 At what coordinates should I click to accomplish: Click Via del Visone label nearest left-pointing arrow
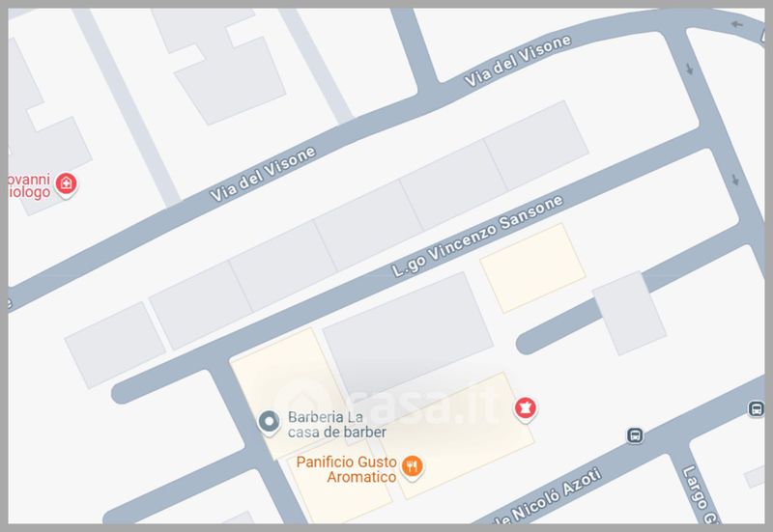(x=518, y=61)
